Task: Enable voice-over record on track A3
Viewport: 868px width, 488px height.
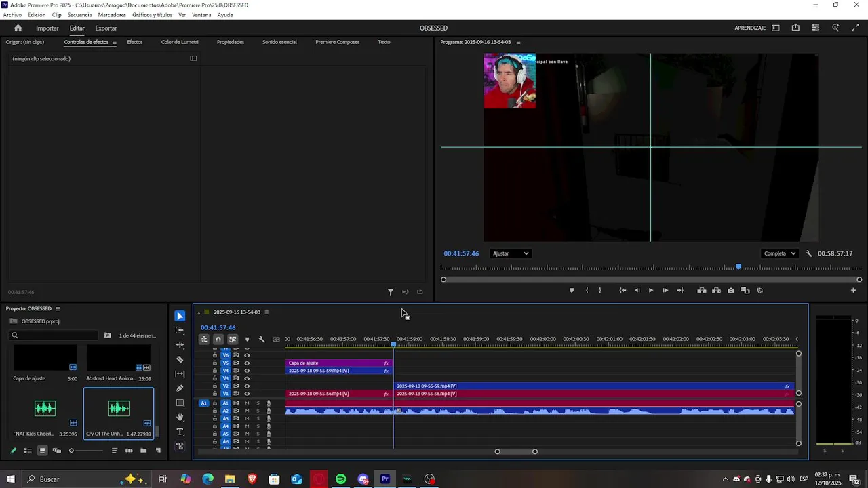Action: [269, 419]
